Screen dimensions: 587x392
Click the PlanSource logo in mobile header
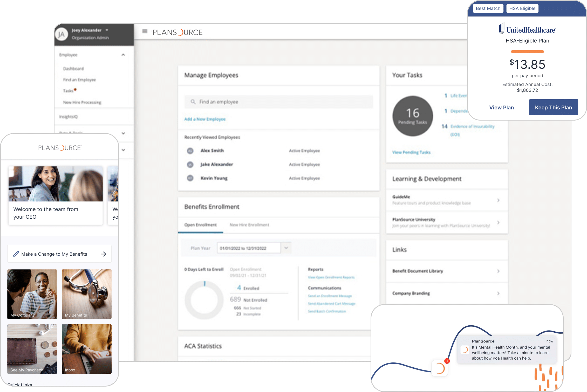coord(60,148)
